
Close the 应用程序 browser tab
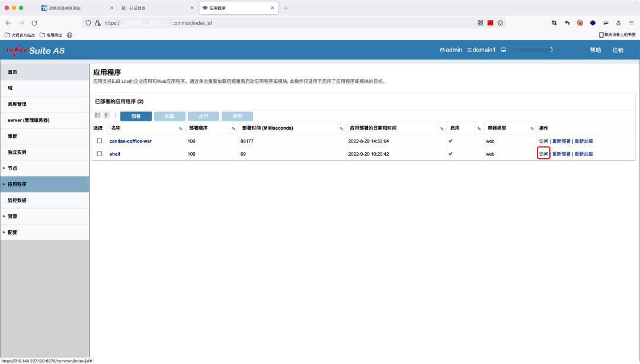coord(272,8)
